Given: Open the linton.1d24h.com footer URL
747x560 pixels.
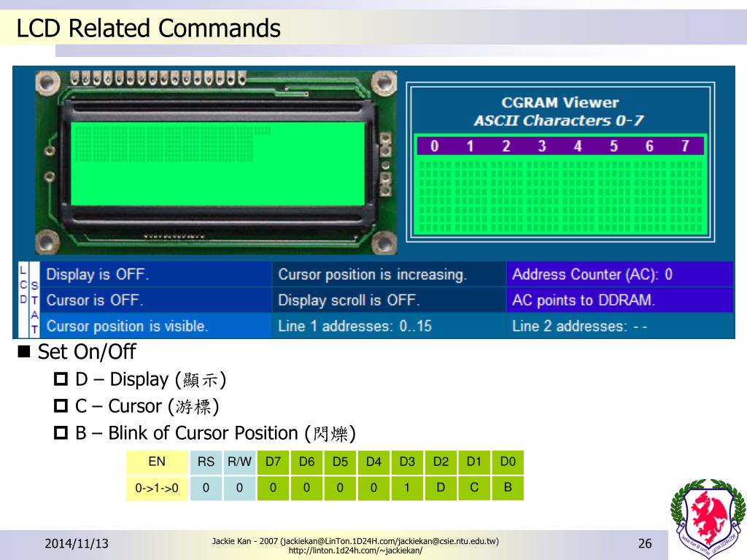Looking at the screenshot, I should [x=355, y=551].
